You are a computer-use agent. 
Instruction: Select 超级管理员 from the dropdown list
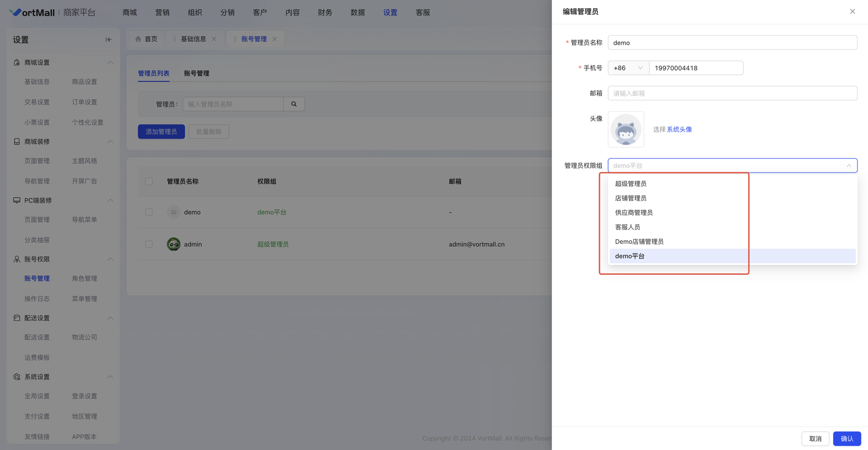point(630,184)
